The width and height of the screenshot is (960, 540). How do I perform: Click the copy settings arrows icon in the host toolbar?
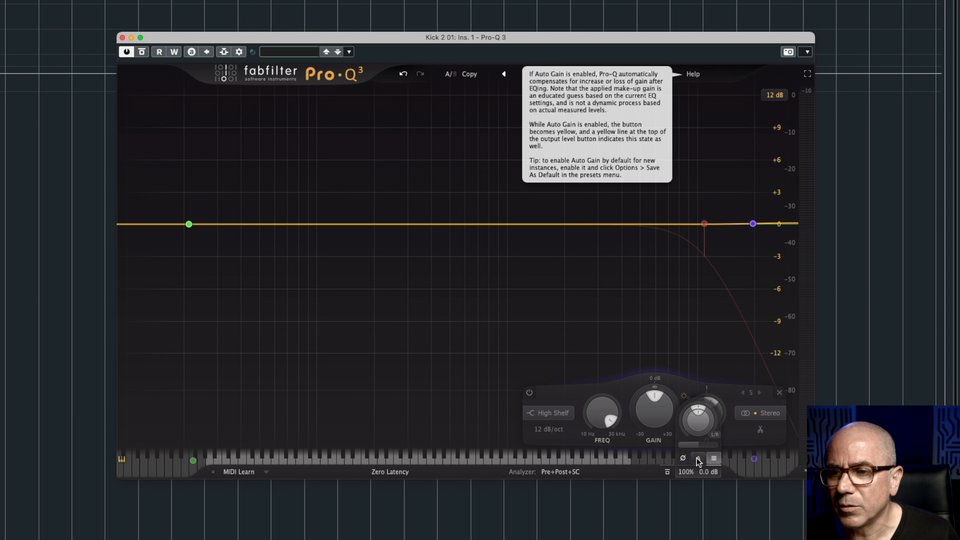click(207, 52)
